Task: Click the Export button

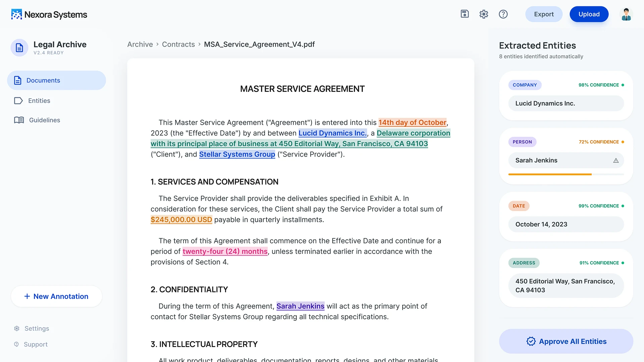Action: point(544,14)
